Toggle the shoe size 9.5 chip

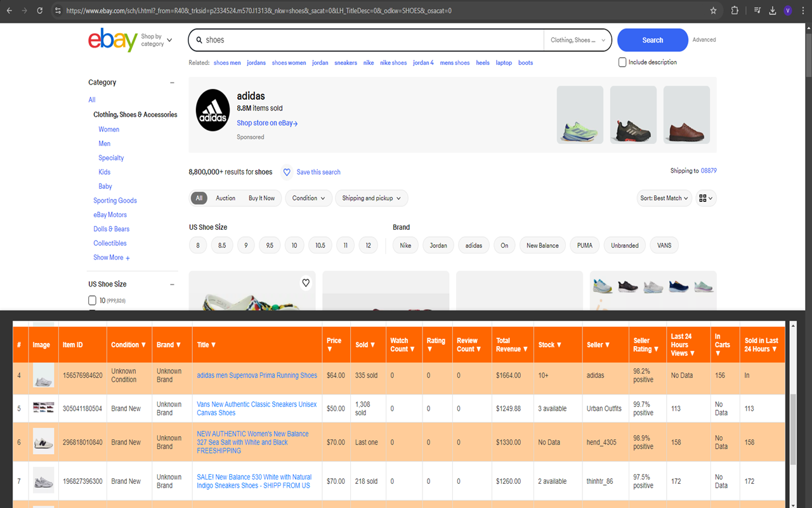tap(270, 245)
